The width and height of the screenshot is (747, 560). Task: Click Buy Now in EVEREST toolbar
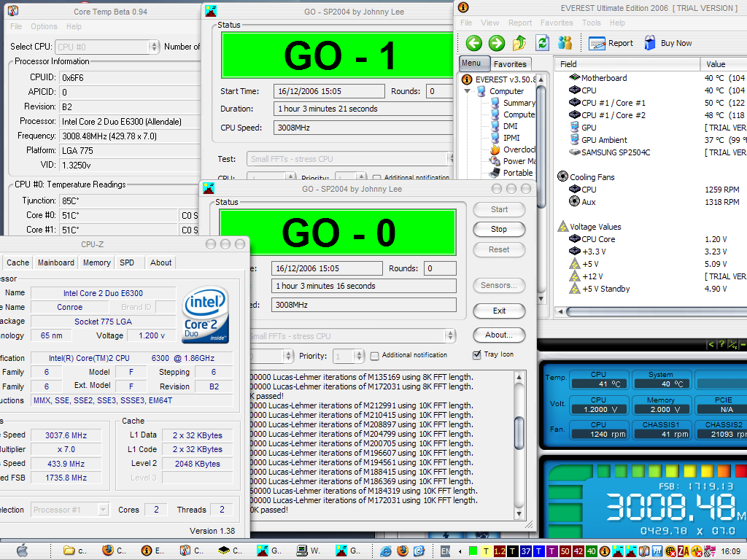tap(668, 43)
